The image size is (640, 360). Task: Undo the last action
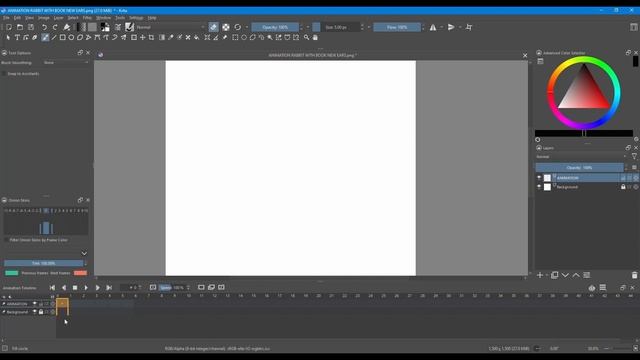(44, 27)
